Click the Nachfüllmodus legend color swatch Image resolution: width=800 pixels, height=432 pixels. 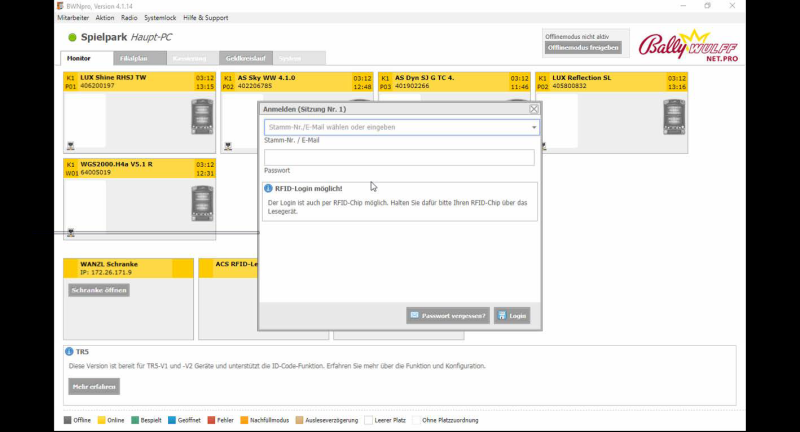(x=244, y=420)
